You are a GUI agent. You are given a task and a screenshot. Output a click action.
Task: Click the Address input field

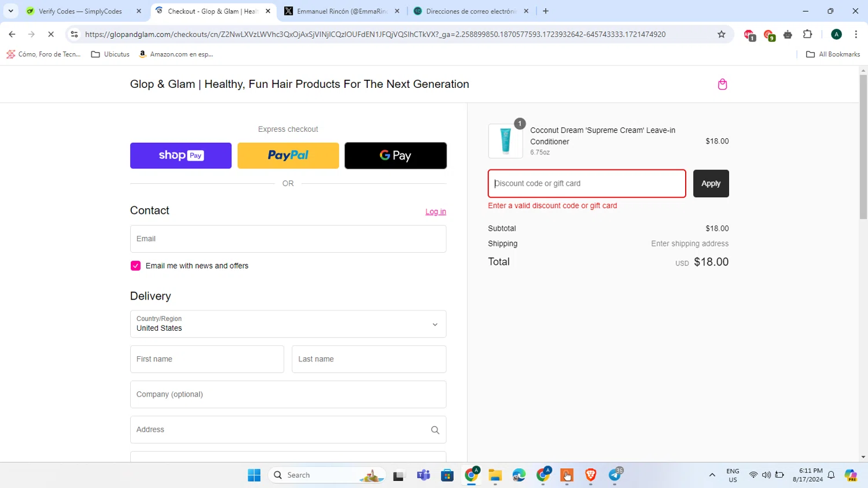[x=288, y=430]
